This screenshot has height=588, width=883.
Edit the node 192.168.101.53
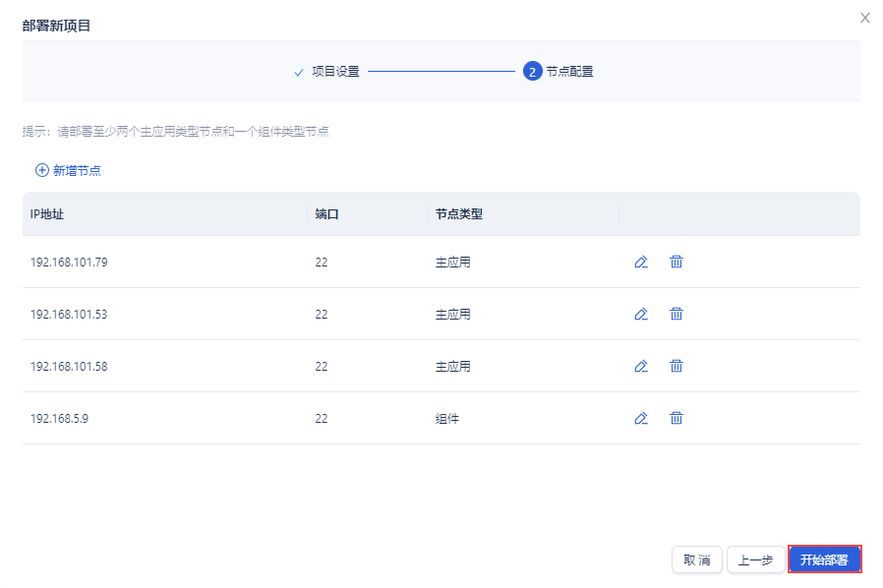tap(641, 314)
